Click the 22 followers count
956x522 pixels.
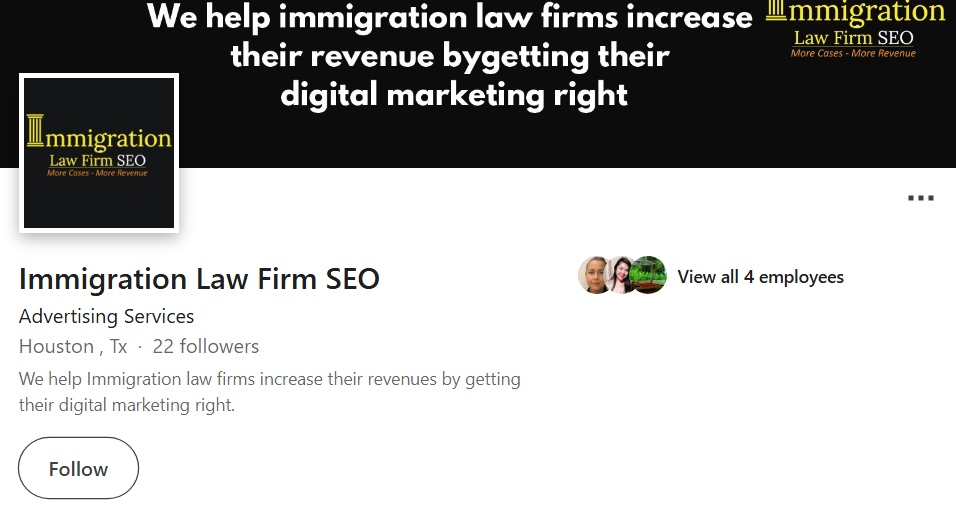click(x=205, y=347)
